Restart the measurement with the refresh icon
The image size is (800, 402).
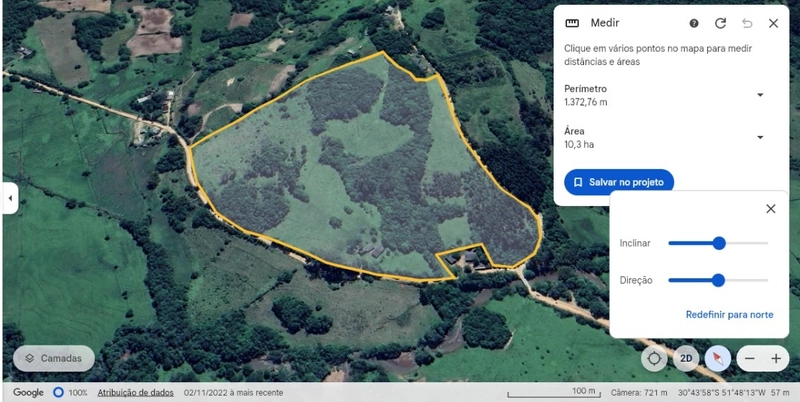click(x=720, y=23)
